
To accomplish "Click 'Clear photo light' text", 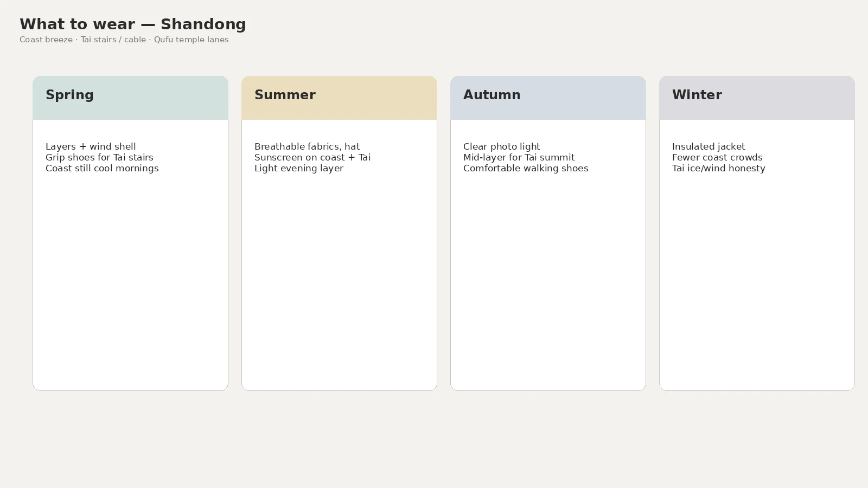I will coord(502,146).
